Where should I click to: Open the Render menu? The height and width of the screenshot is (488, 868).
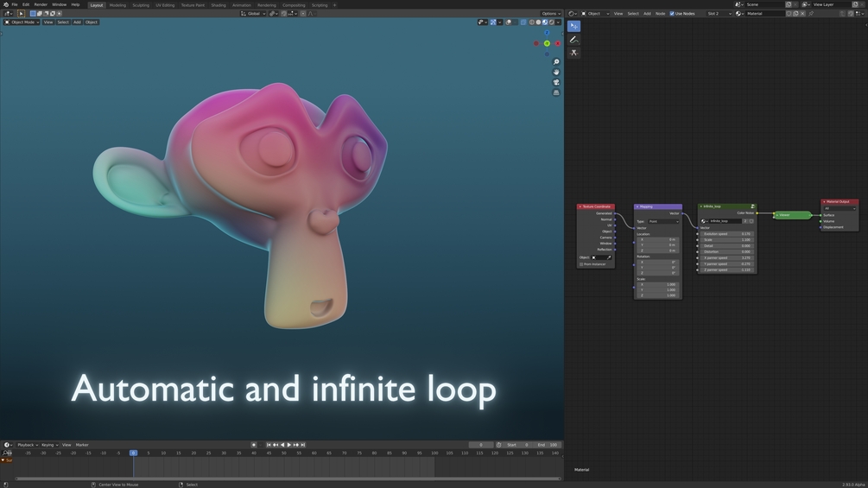point(41,4)
